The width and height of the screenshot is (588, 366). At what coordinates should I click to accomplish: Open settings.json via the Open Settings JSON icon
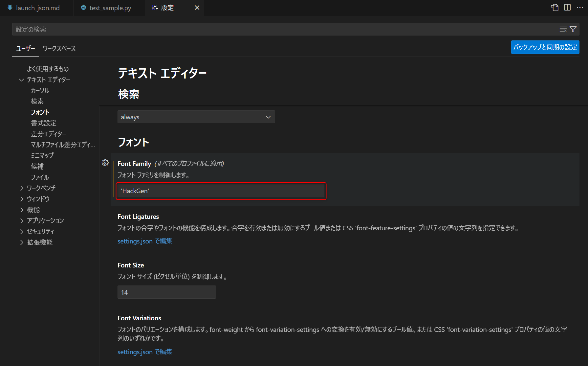pyautogui.click(x=555, y=7)
